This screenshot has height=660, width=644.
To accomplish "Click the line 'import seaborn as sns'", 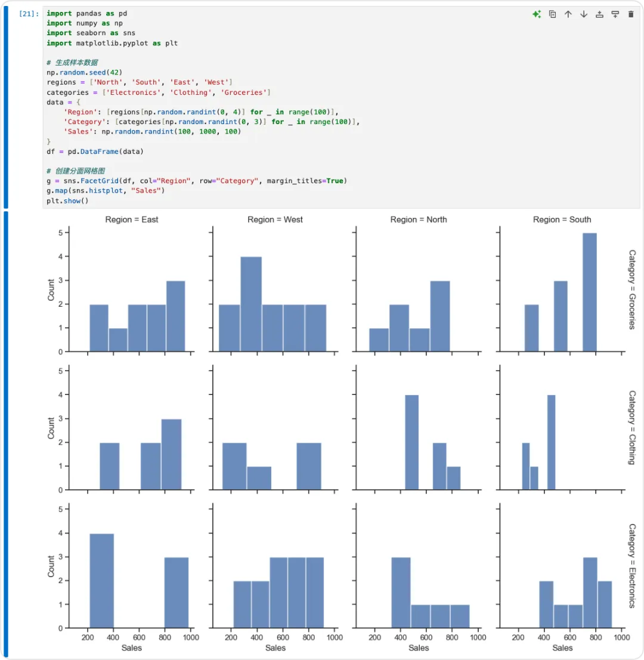I will tap(91, 33).
